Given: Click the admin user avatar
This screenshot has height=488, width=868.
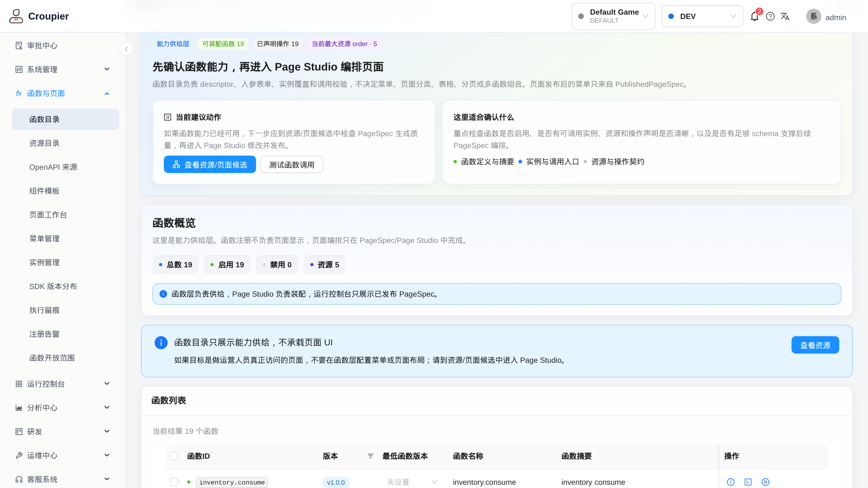Looking at the screenshot, I should click(x=813, y=17).
